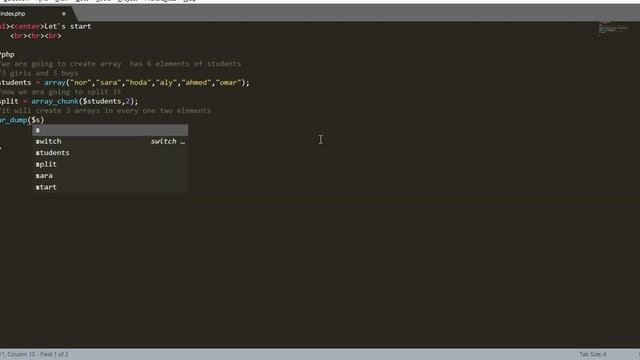Click the $students argument in array_chunk

click(x=102, y=101)
